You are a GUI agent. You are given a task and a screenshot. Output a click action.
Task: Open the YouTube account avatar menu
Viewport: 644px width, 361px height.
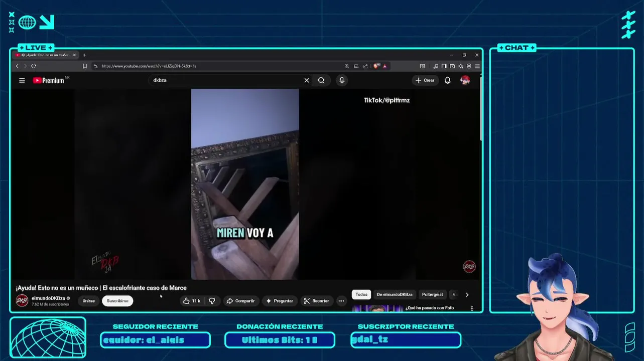click(x=465, y=80)
